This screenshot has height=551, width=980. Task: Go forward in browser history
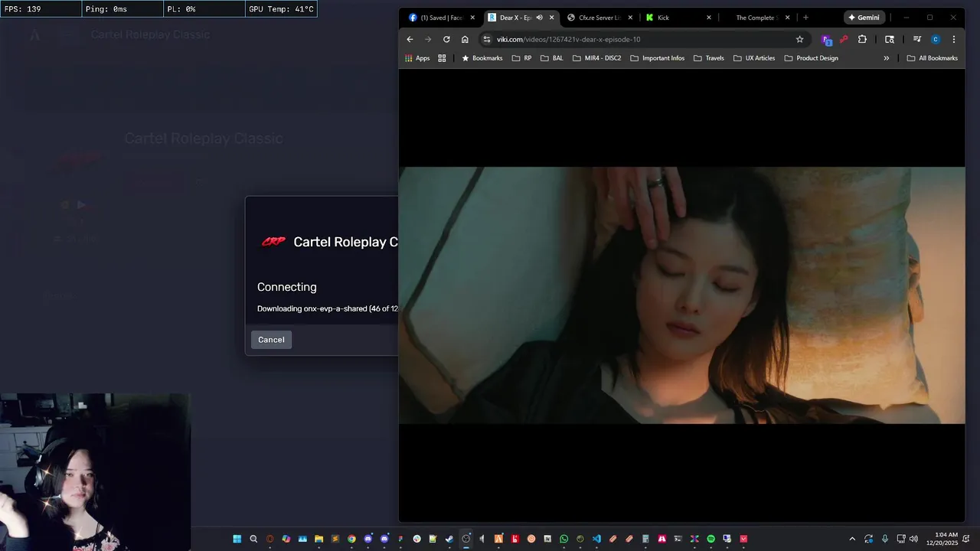coord(428,39)
